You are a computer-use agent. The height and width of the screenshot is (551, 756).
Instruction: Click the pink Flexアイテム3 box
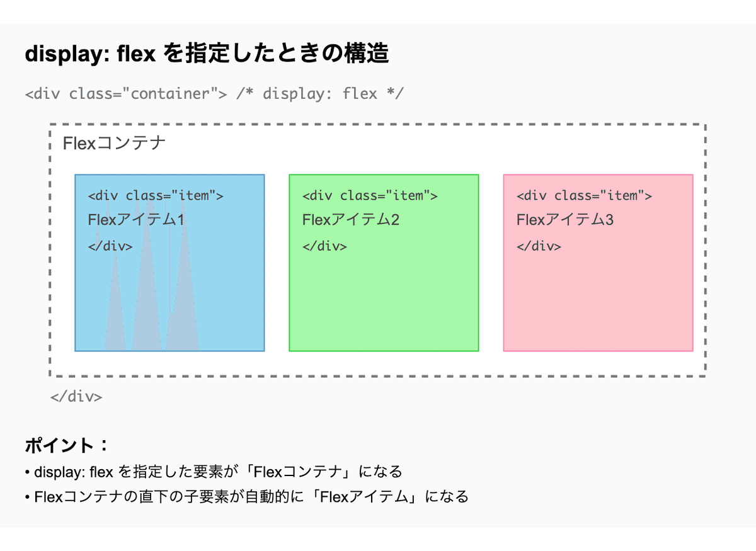pyautogui.click(x=598, y=263)
